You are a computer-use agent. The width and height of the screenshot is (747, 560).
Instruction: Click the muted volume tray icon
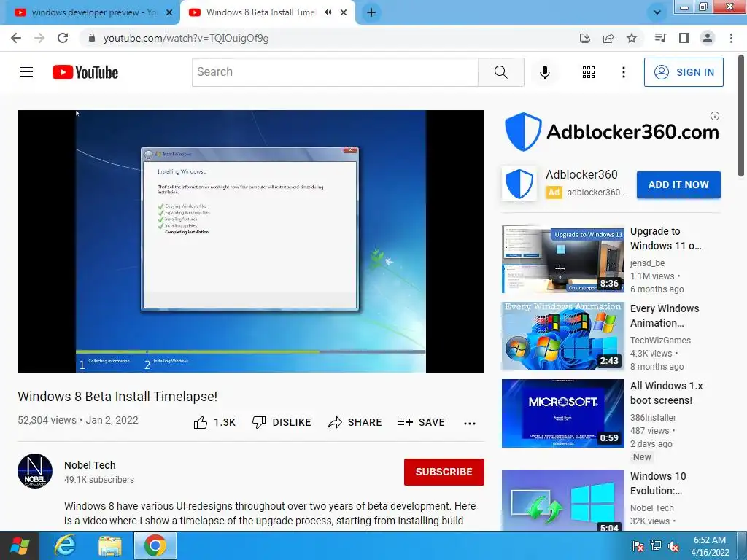click(x=673, y=546)
